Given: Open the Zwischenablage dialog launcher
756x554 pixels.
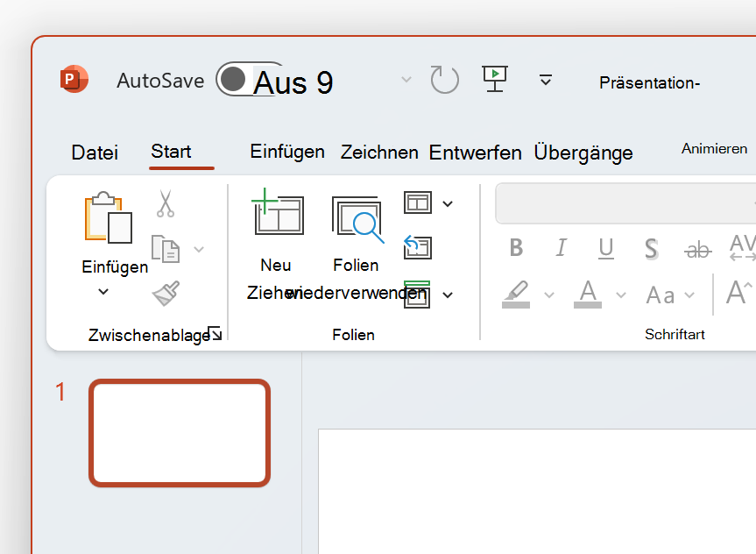Looking at the screenshot, I should click(215, 333).
